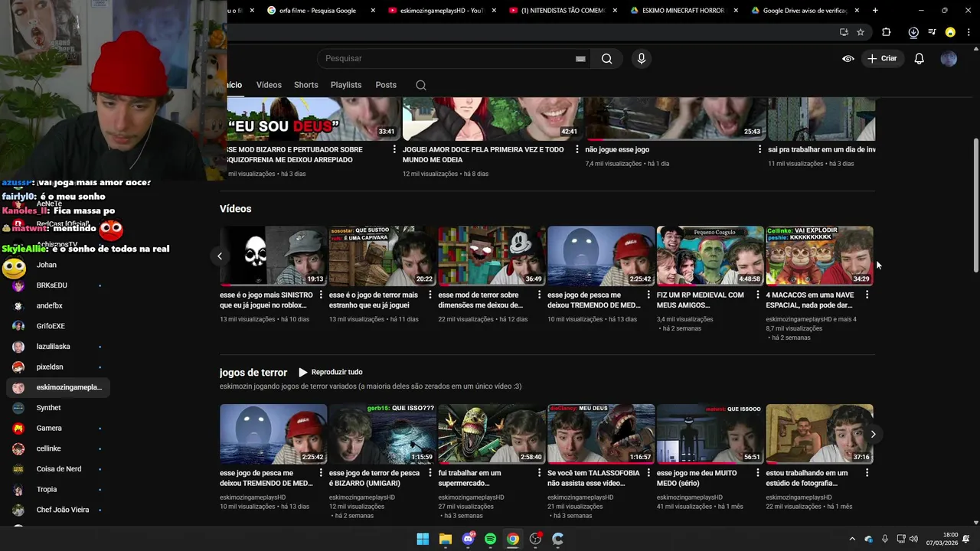Switch to the channel Vídeos tab
The height and width of the screenshot is (551, 980).
269,85
